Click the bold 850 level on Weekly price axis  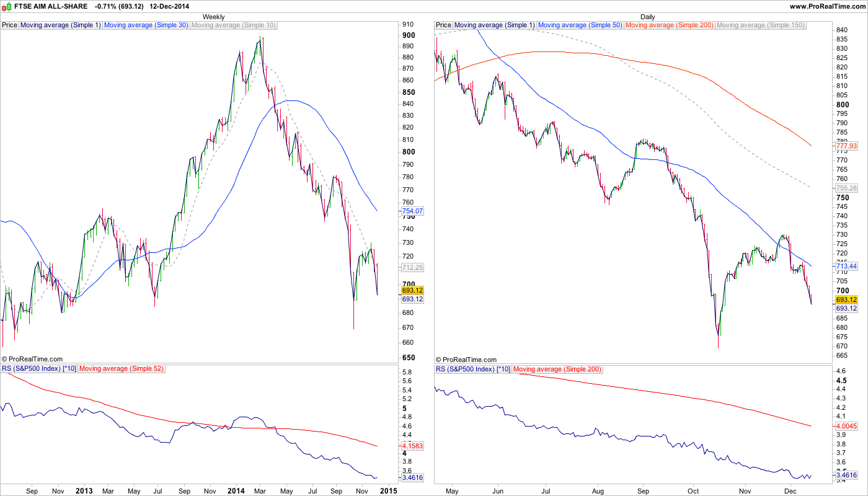pos(409,92)
